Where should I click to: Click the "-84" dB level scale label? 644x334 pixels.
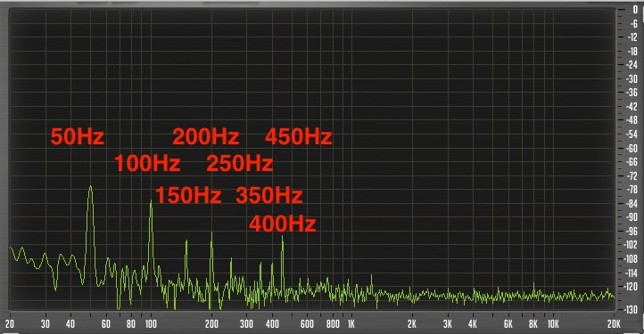632,204
